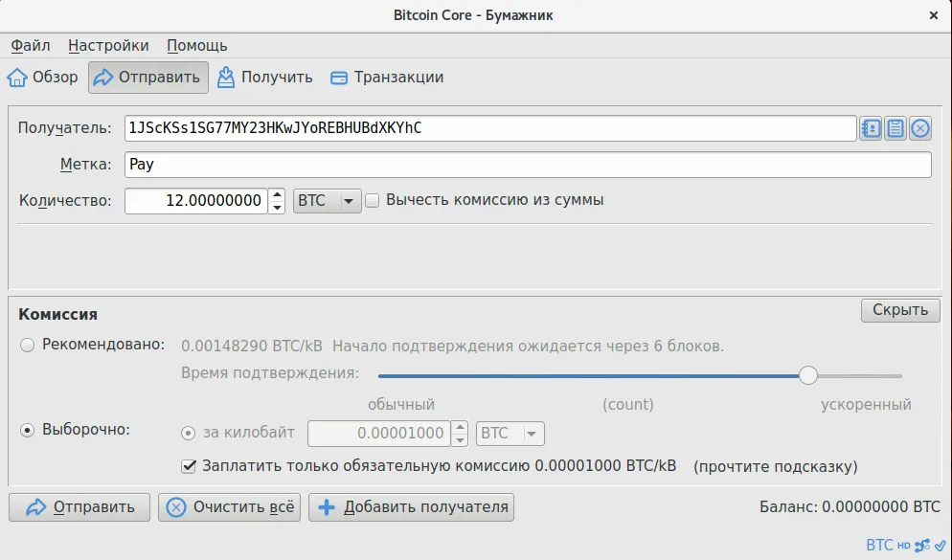Click into the Получатель address field

coord(490,128)
